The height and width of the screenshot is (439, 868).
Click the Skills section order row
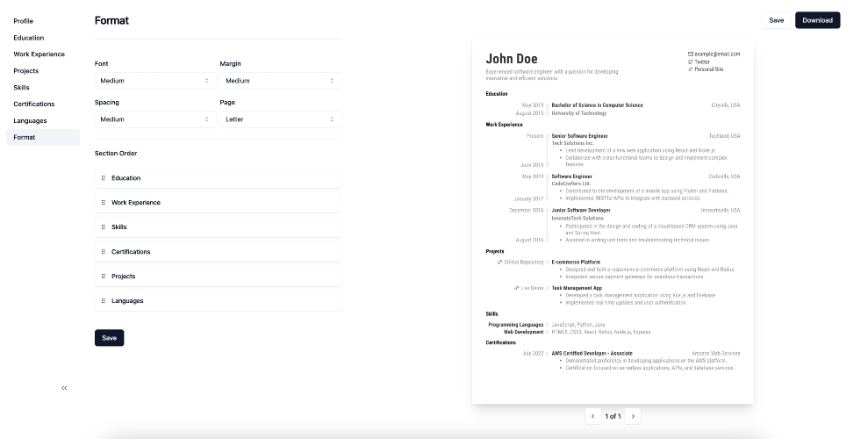[x=219, y=227]
